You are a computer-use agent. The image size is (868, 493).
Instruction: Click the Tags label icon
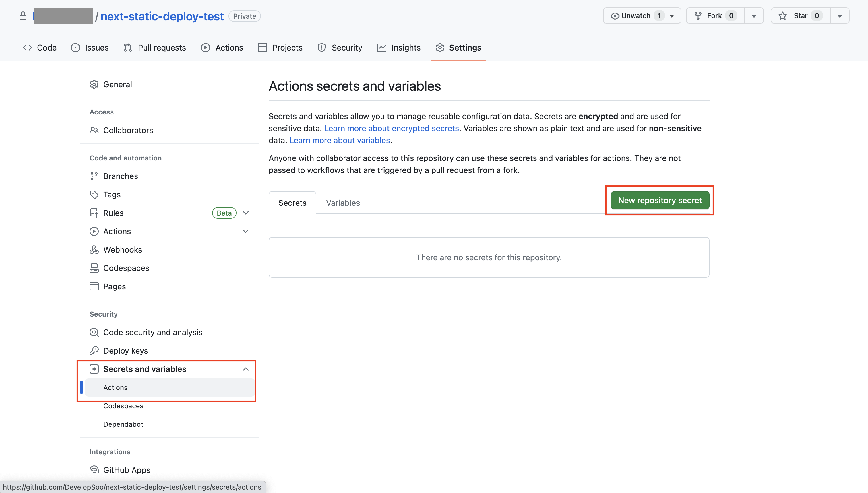pyautogui.click(x=94, y=194)
